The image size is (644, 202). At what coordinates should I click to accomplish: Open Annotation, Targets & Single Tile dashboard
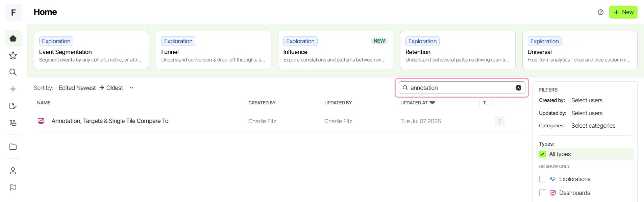pos(110,121)
